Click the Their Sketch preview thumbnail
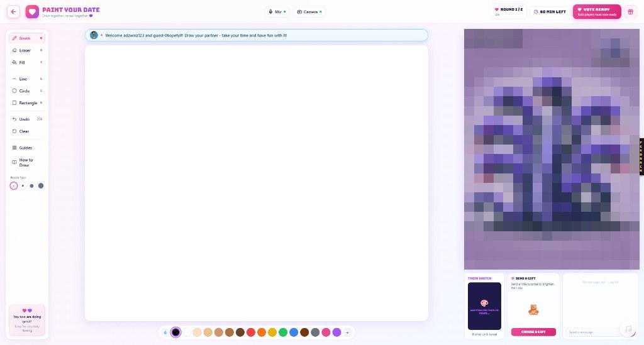The image size is (644, 345). [484, 306]
